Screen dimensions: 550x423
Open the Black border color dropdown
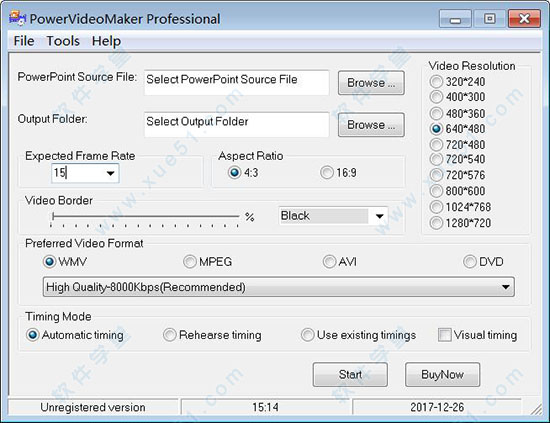click(379, 216)
